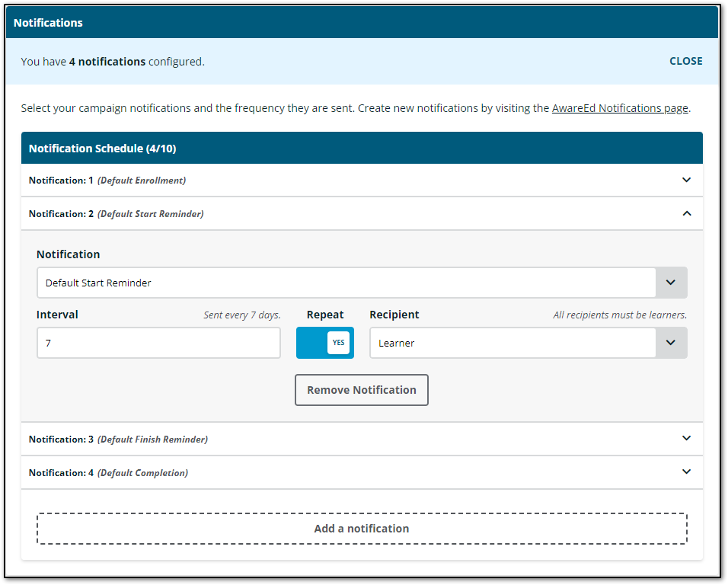Click the chevron on Notification 1 row
728x585 pixels.
pyautogui.click(x=686, y=180)
